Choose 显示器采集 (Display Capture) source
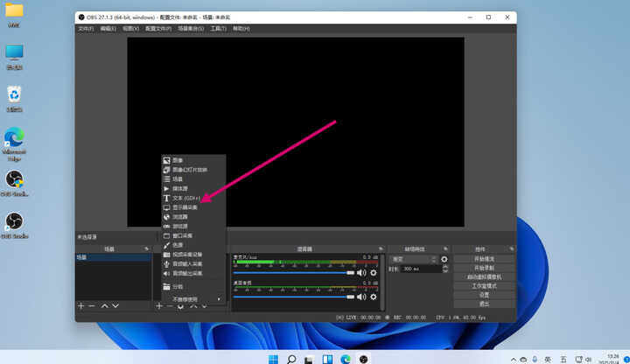Viewport: 630px width, 364px height. (x=193, y=207)
